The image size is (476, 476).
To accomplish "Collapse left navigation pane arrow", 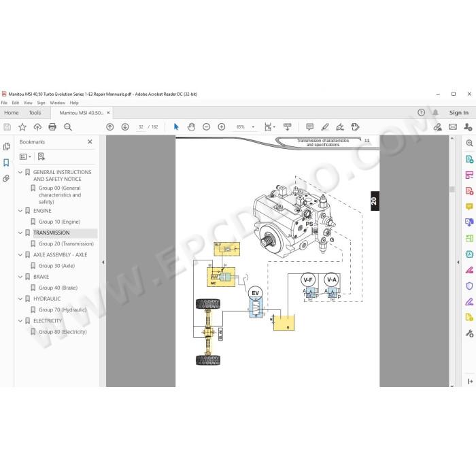I will (103, 262).
